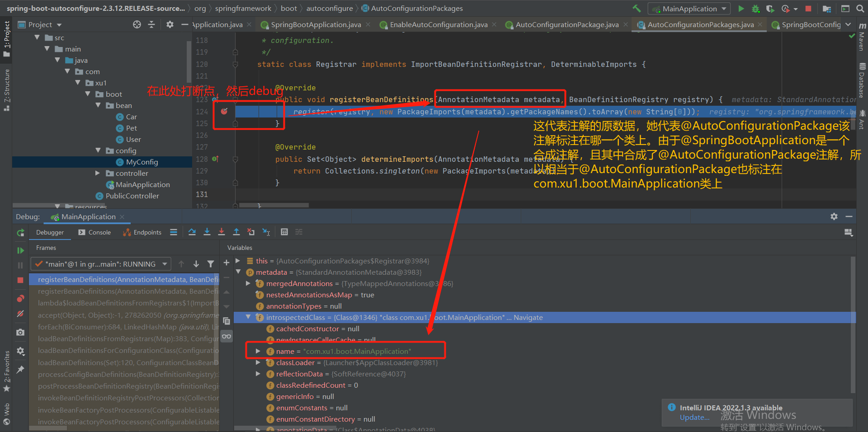Viewport: 868px width, 432px height.
Task: Stop debug session with red square
Action: point(20,280)
